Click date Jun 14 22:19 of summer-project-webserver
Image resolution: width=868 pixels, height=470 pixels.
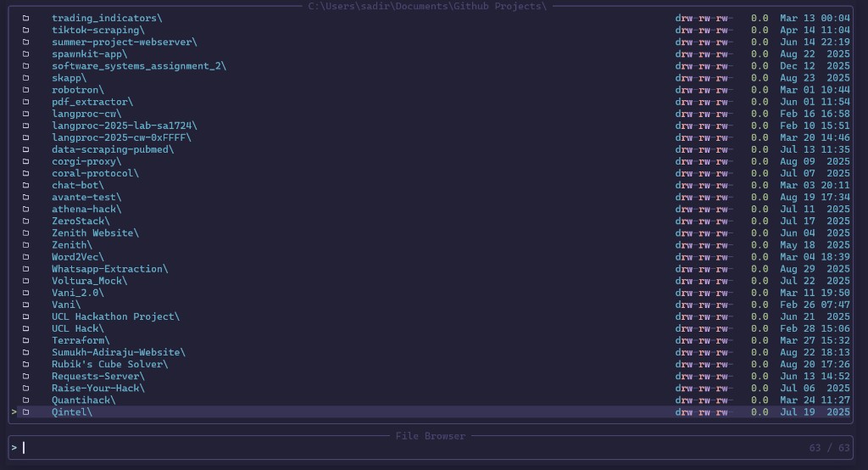click(x=815, y=42)
